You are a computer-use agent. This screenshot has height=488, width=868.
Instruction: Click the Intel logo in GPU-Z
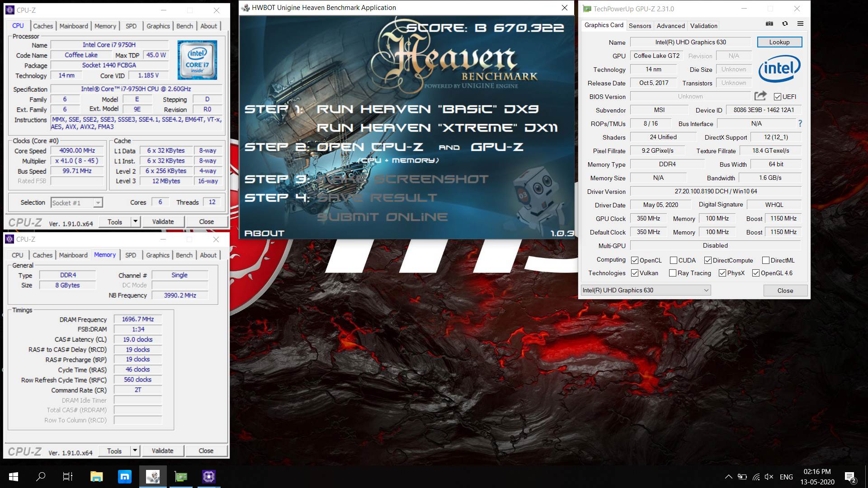[x=779, y=69]
